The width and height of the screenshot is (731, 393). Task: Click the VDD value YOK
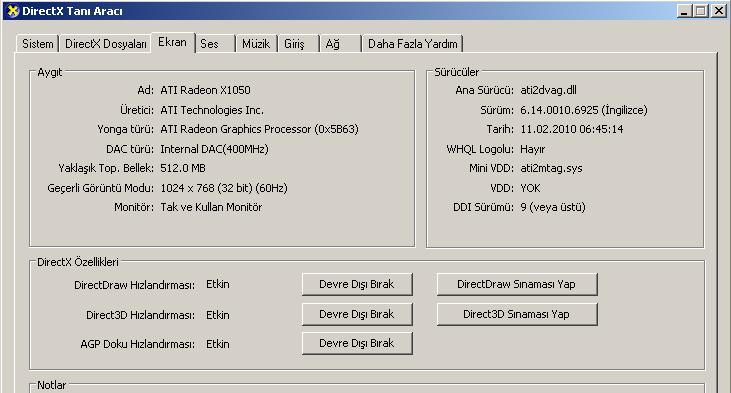[x=531, y=188]
